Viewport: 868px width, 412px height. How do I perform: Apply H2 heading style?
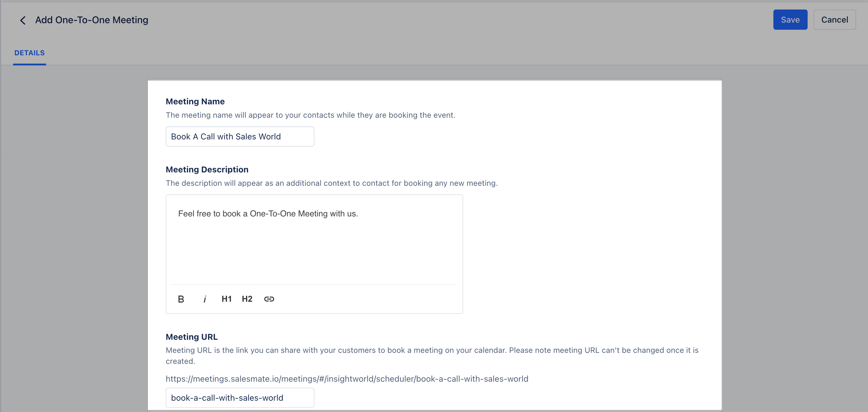coord(247,299)
